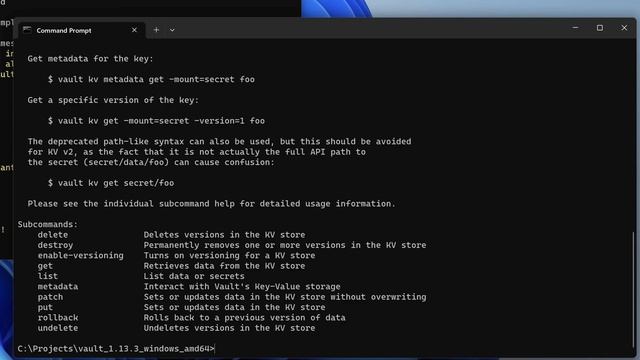Click 'Undeletes versions in the KV store' description
This screenshot has height=360, width=640.
tap(229, 328)
